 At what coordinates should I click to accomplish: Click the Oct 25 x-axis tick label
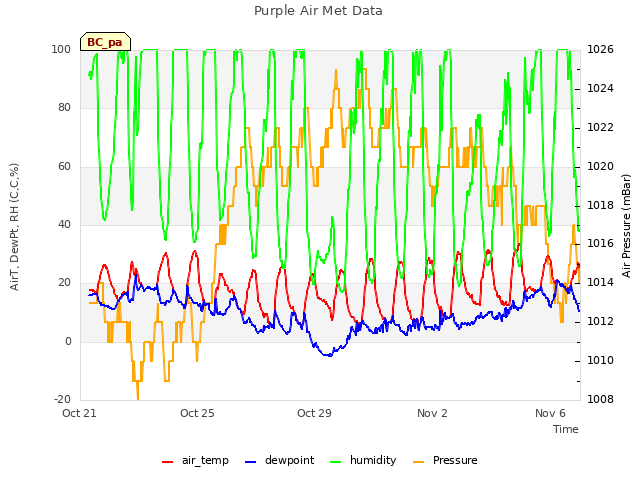(x=197, y=413)
